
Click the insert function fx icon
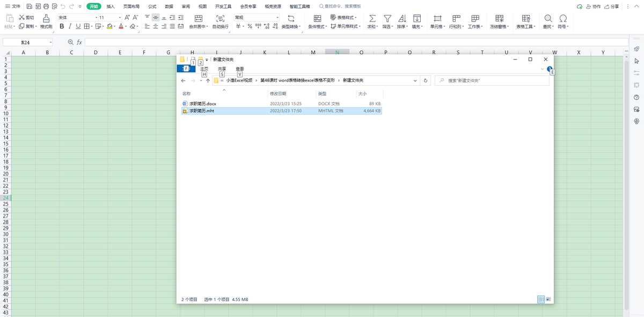[79, 42]
